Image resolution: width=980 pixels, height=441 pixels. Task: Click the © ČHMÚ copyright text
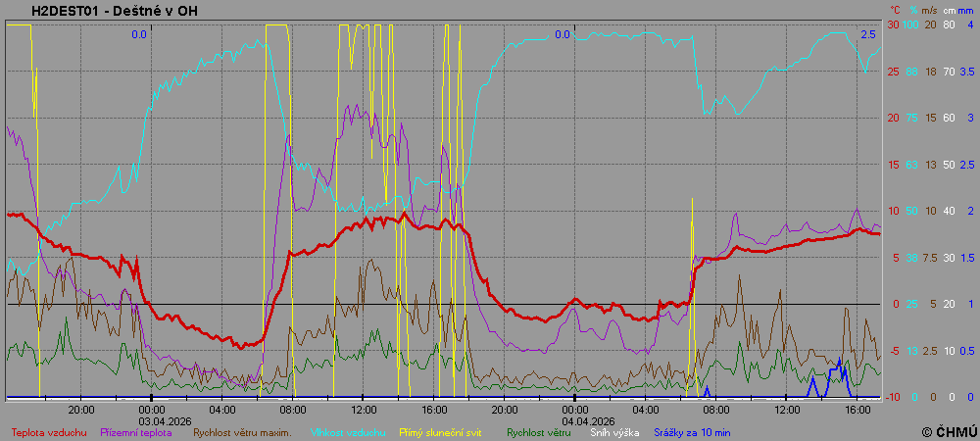(x=948, y=431)
